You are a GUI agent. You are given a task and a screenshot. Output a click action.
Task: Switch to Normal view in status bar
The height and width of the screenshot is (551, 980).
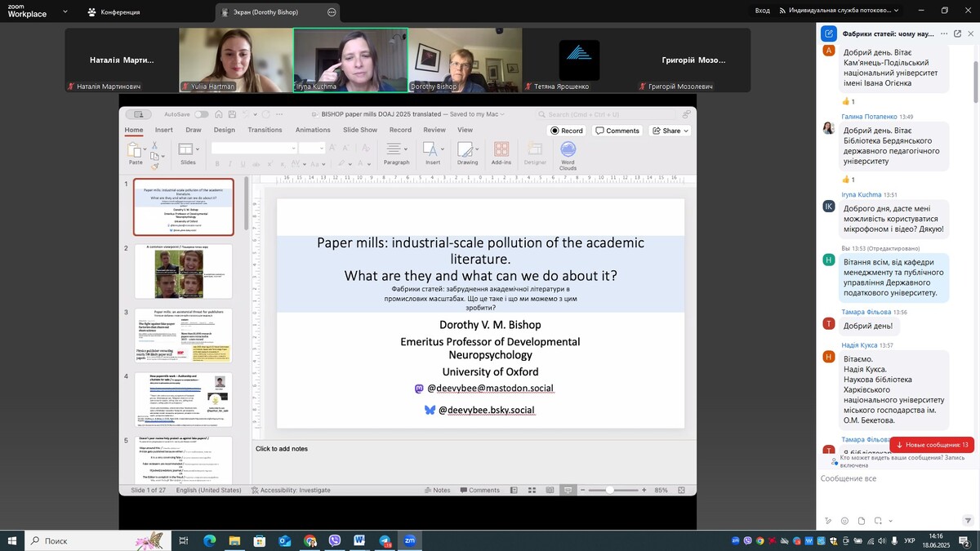click(513, 490)
